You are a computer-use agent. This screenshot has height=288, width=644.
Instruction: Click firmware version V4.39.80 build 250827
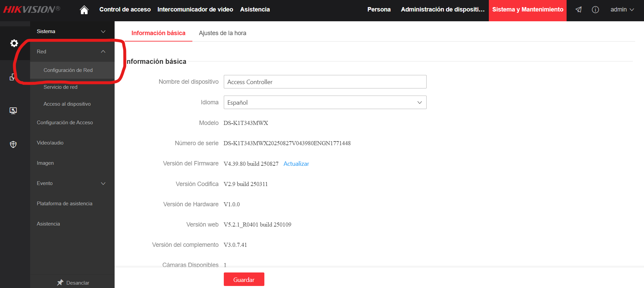[x=251, y=164]
